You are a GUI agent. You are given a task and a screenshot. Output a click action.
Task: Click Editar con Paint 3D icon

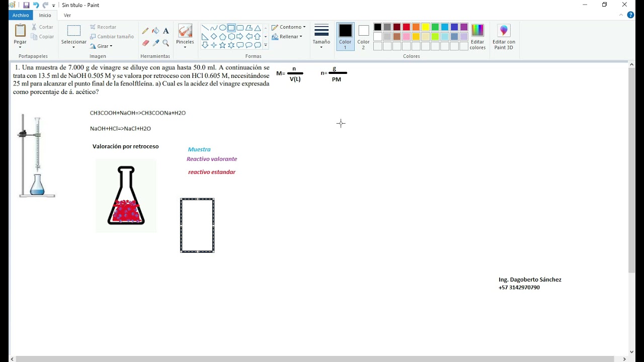504,31
